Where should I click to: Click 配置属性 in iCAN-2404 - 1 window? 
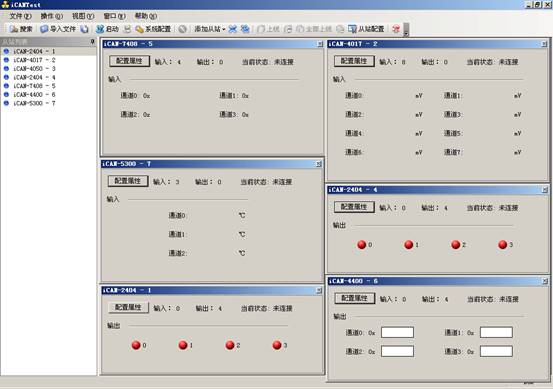pyautogui.click(x=128, y=307)
